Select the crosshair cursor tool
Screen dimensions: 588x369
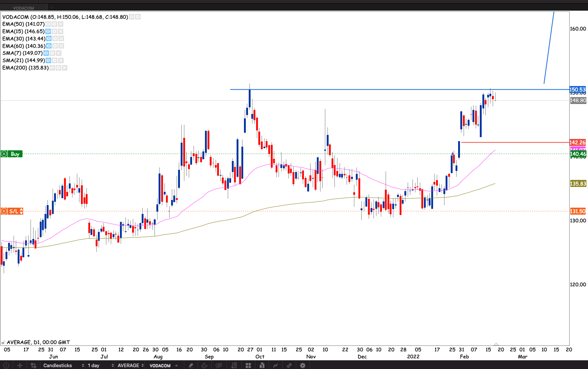pyautogui.click(x=20, y=365)
